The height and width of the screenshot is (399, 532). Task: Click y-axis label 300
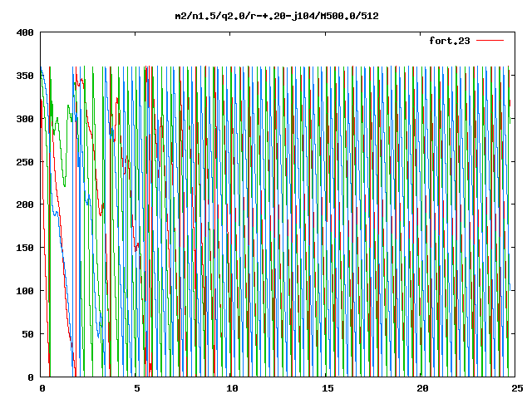25,119
